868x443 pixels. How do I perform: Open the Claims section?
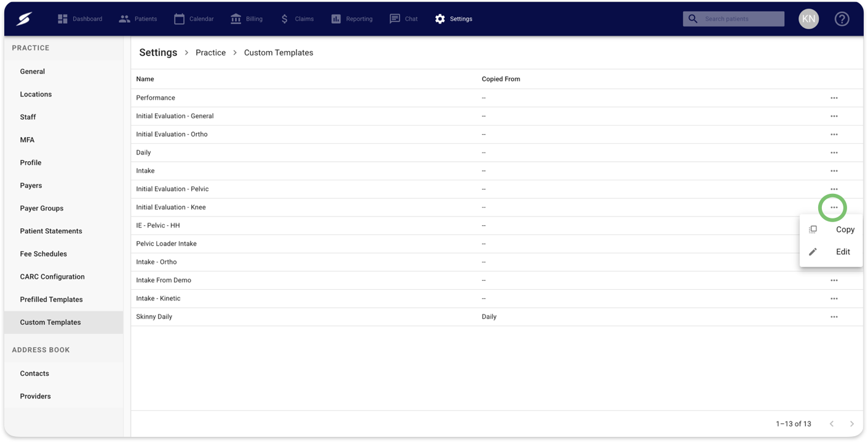pyautogui.click(x=297, y=19)
